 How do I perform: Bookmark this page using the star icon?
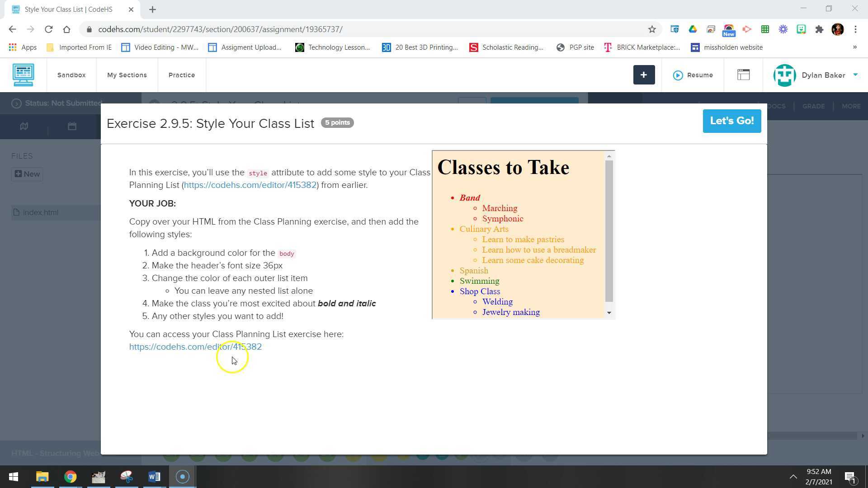(652, 29)
